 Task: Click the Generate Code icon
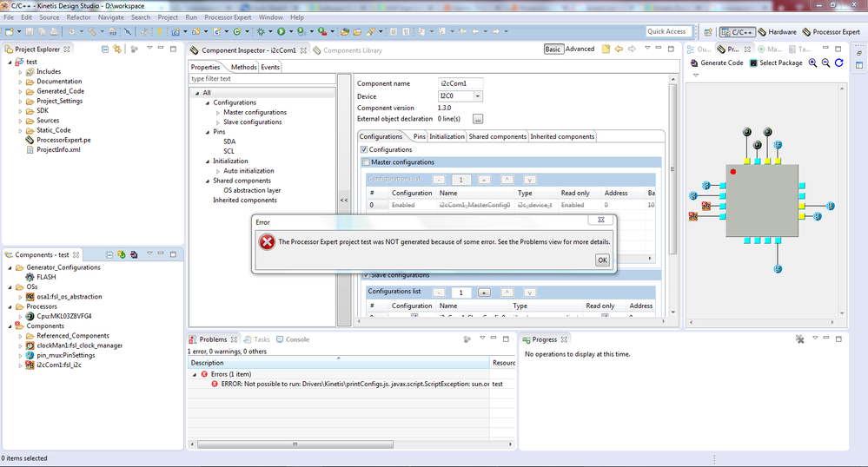694,63
